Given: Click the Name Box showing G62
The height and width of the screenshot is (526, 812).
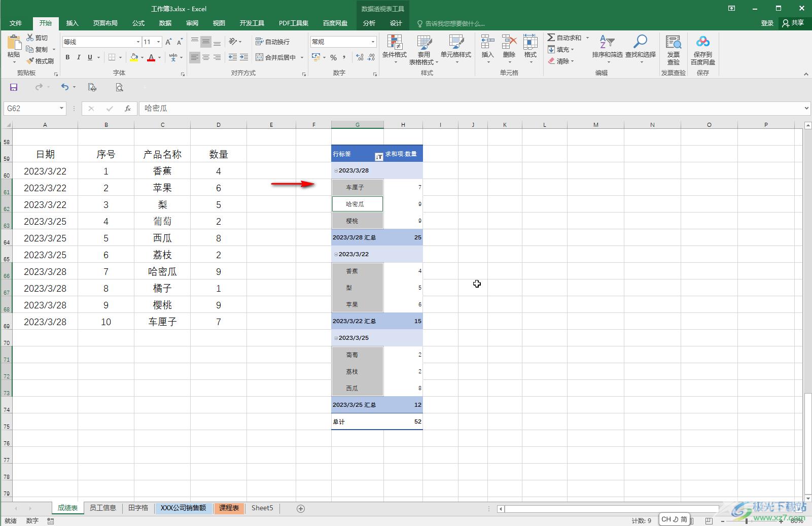Looking at the screenshot, I should tap(30, 108).
